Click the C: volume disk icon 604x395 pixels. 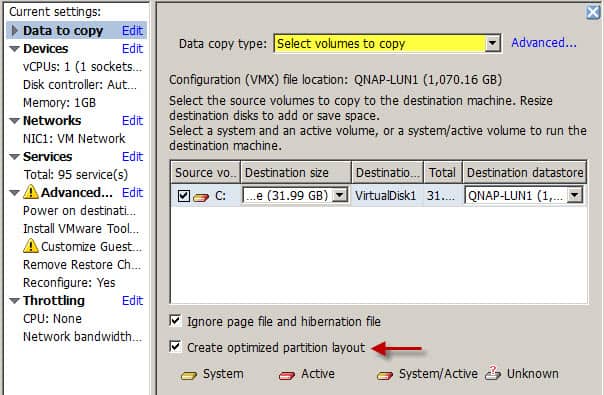pyautogui.click(x=201, y=197)
